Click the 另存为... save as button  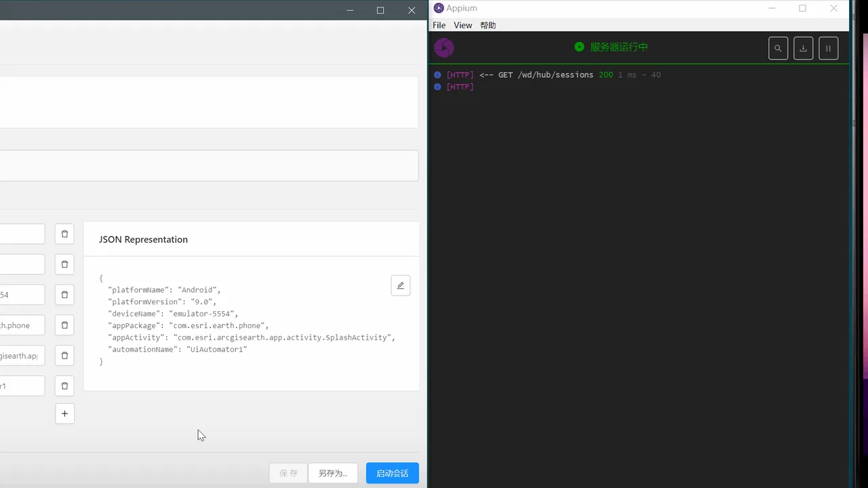click(332, 473)
